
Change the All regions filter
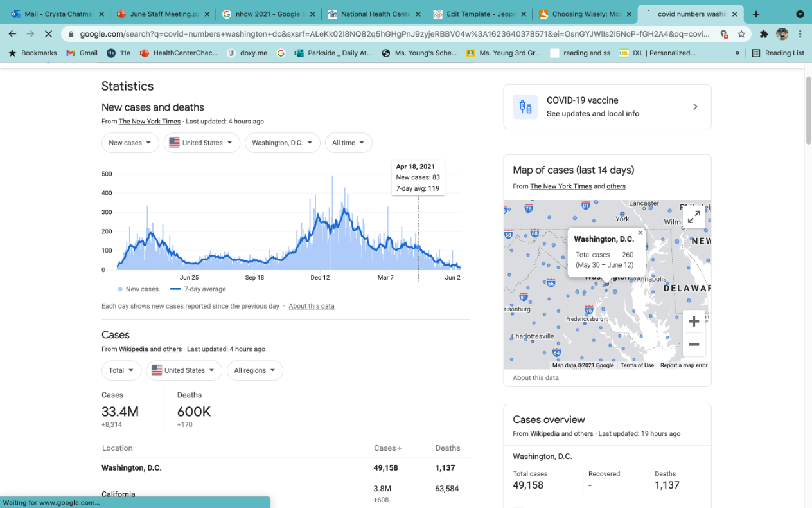click(254, 370)
